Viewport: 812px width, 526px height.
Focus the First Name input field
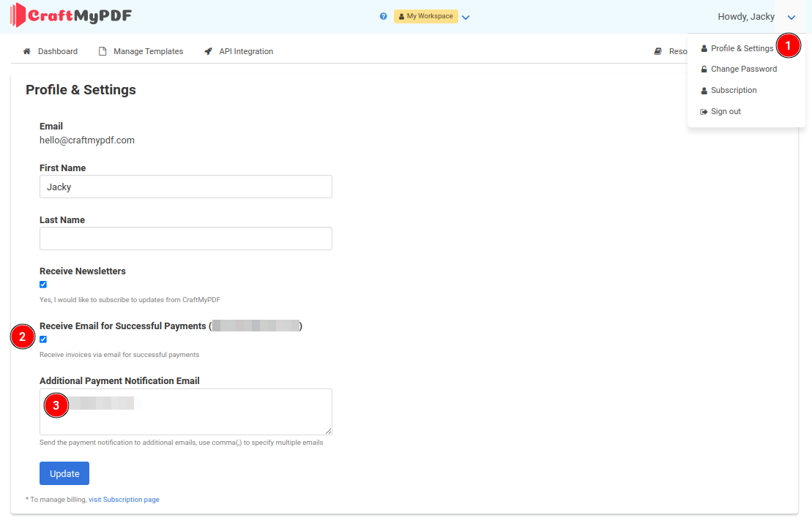tap(185, 187)
